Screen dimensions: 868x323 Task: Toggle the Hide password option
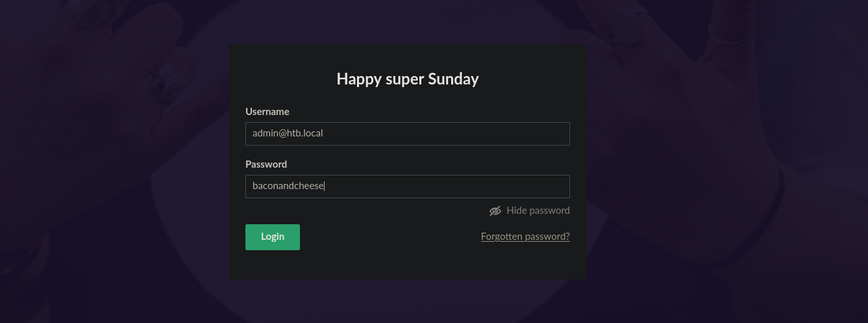click(529, 211)
